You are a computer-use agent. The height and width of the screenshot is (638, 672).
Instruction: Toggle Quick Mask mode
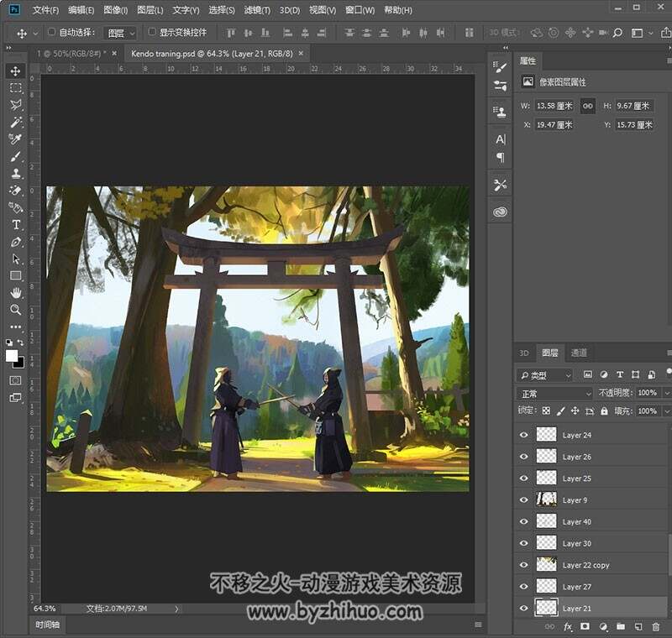pyautogui.click(x=15, y=380)
